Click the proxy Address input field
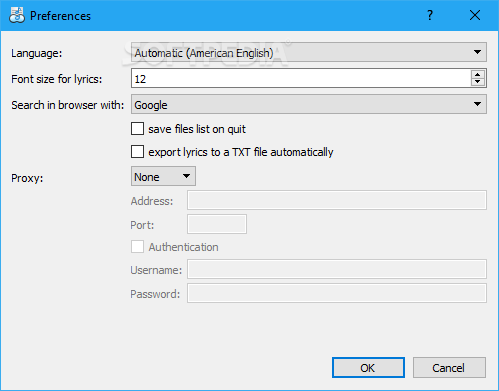499x391 pixels. point(337,200)
